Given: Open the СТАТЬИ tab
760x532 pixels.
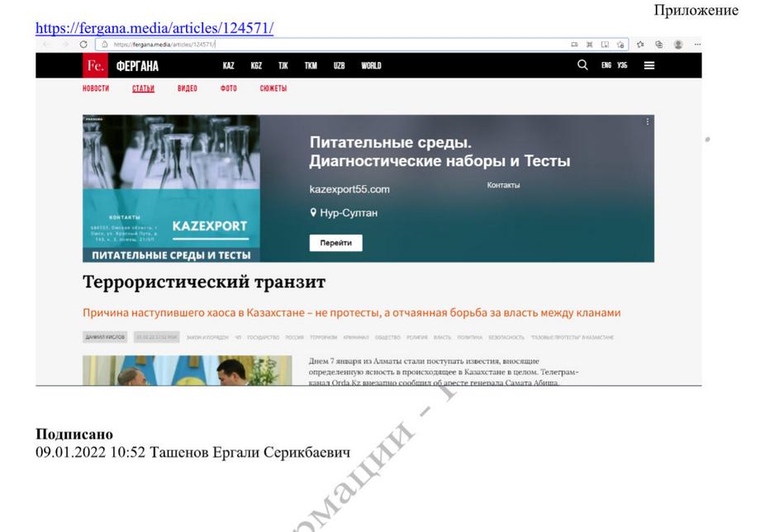Looking at the screenshot, I should pyautogui.click(x=143, y=88).
